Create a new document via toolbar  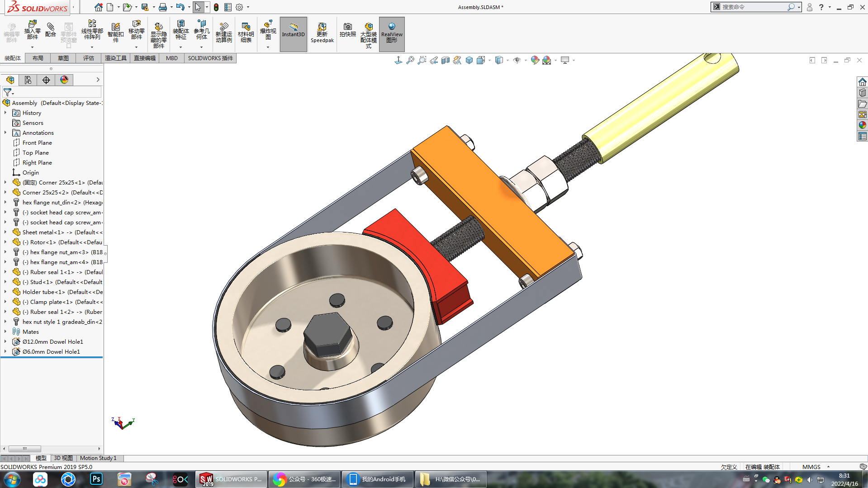click(x=110, y=7)
